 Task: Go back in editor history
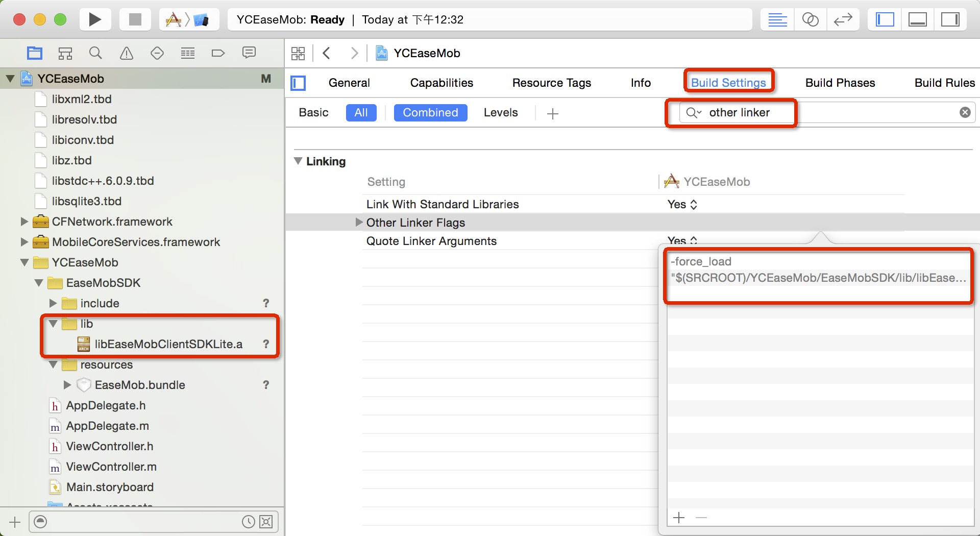pyautogui.click(x=327, y=53)
